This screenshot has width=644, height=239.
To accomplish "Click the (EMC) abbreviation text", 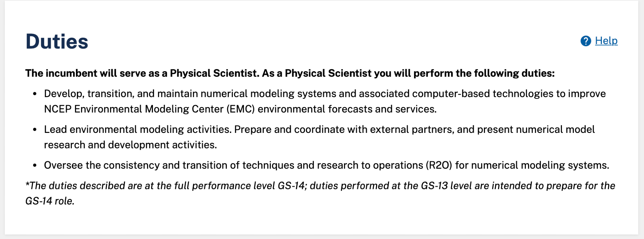I will [x=241, y=109].
